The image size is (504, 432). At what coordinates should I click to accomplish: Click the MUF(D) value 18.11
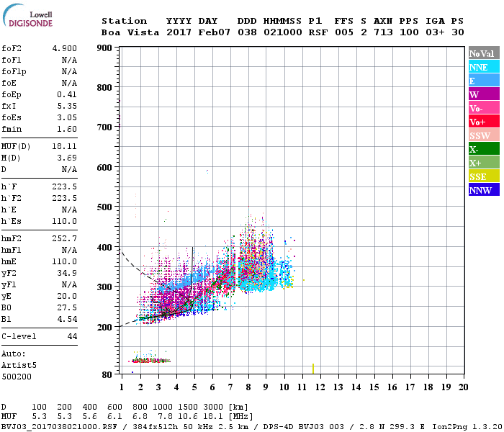click(65, 146)
